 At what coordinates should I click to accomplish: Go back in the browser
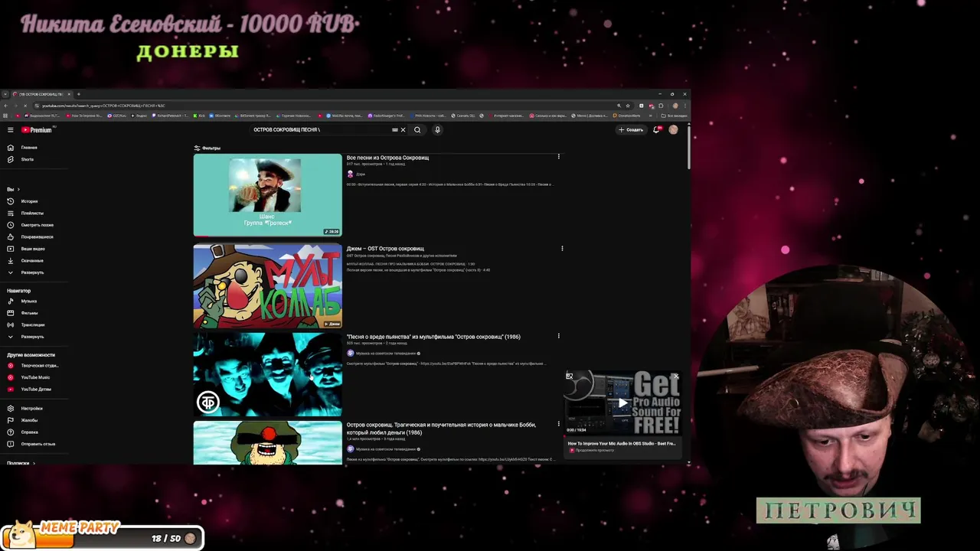pos(6,106)
